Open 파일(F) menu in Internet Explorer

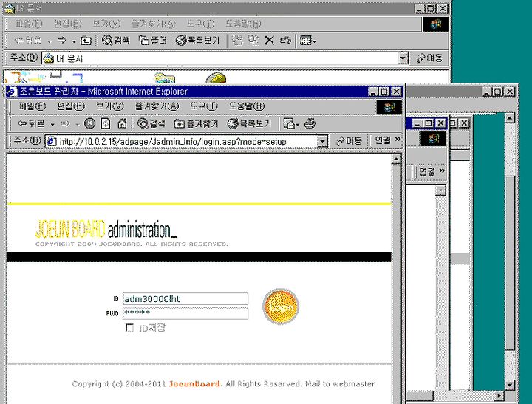[x=32, y=106]
